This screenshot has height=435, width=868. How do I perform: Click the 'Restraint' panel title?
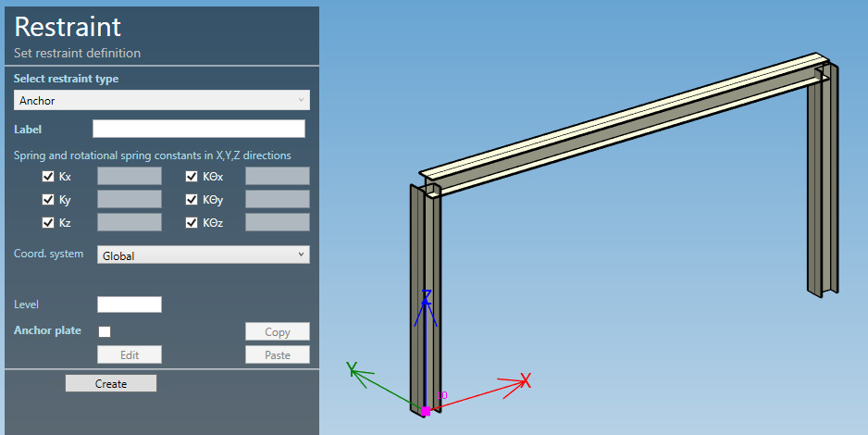tap(68, 27)
